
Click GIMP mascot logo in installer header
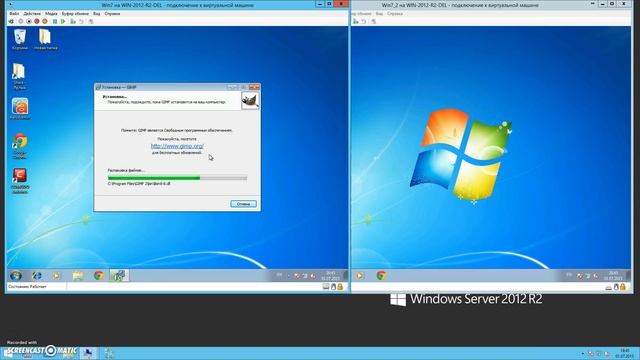250,100
